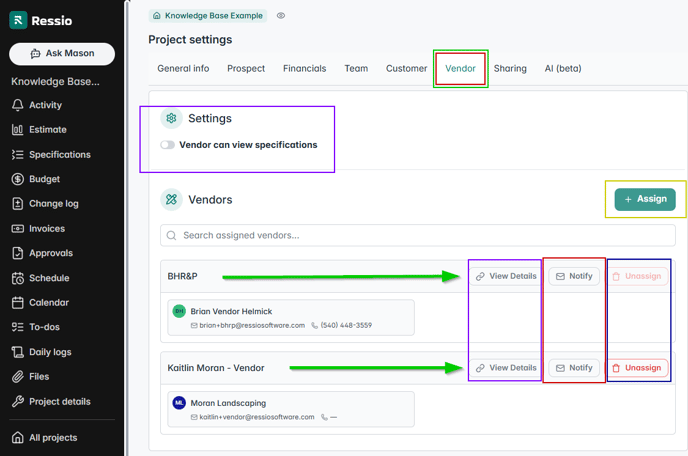Click the Invoices icon in sidebar
The image size is (688, 456).
(x=18, y=229)
